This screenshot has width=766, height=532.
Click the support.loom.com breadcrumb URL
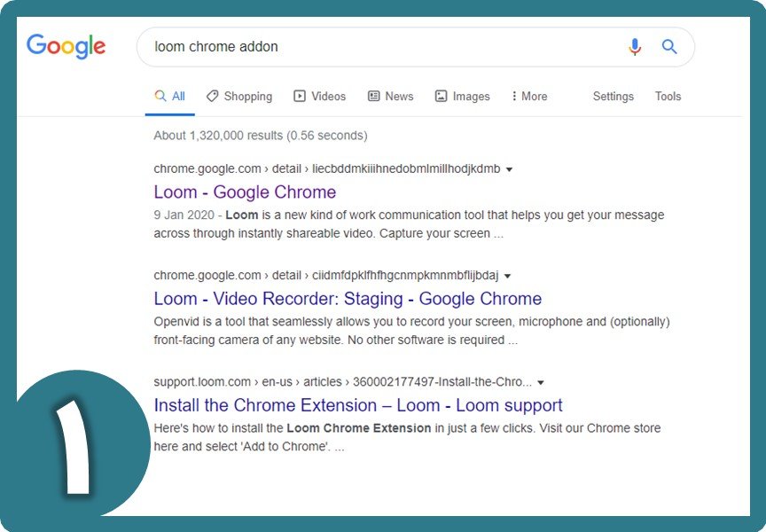[343, 382]
